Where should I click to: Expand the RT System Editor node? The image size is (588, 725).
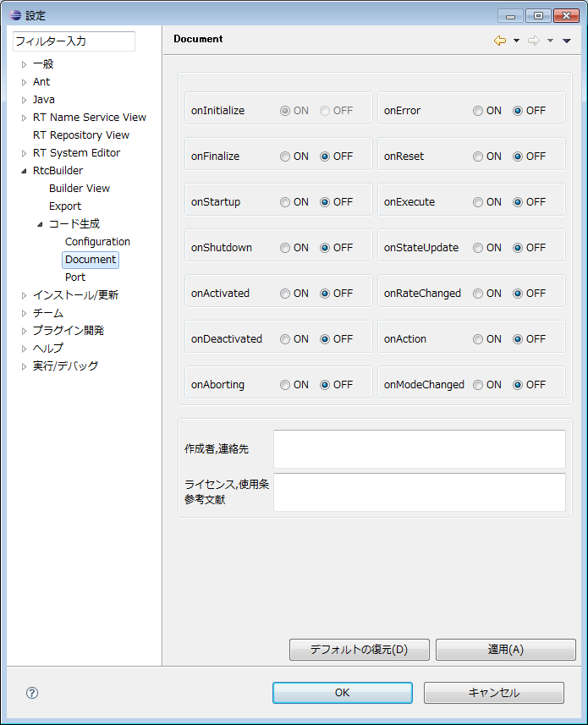click(x=24, y=153)
